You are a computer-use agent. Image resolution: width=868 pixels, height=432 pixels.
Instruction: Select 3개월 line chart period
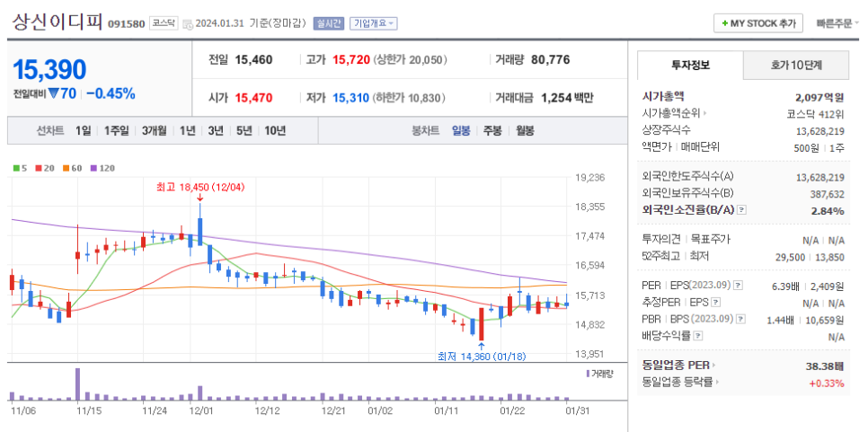(154, 131)
